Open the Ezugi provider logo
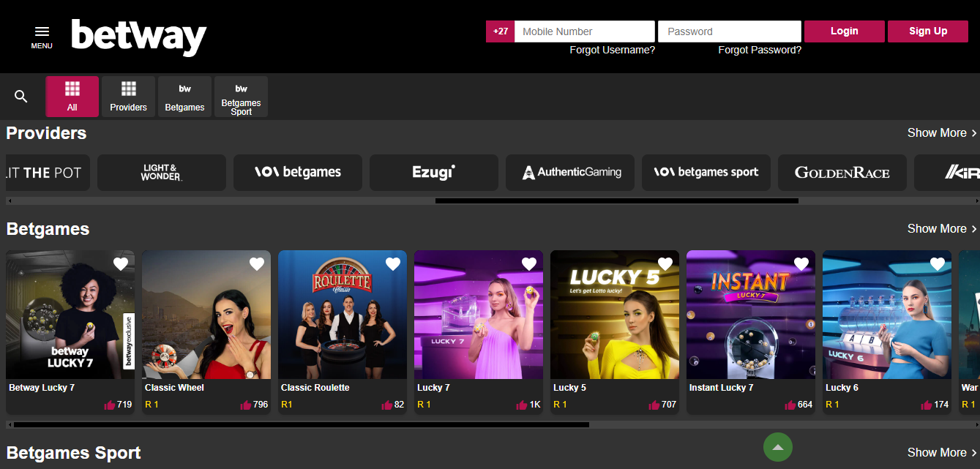 tap(433, 173)
